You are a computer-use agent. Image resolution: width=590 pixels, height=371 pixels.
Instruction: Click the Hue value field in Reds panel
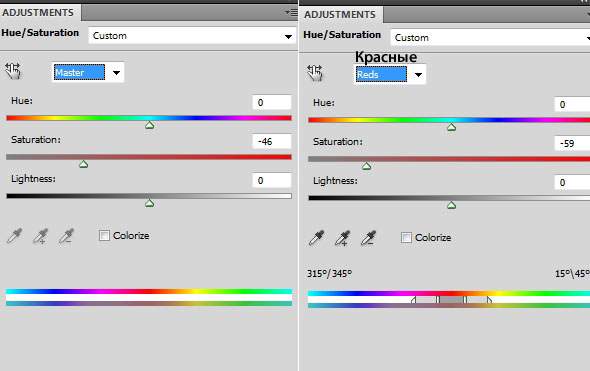572,104
